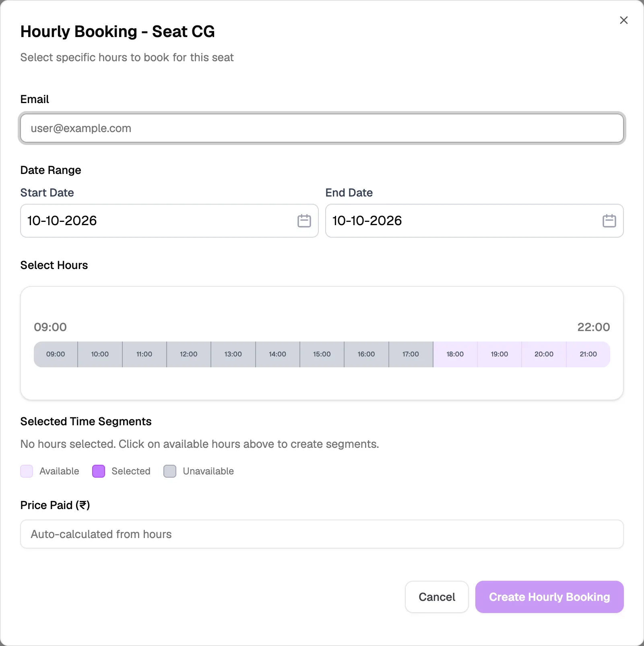Open the Start Date calendar picker icon
Viewport: 644px width, 646px height.
click(x=304, y=221)
